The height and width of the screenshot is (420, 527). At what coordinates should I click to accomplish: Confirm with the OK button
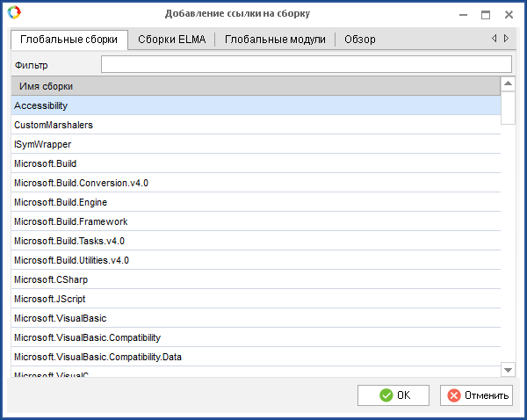coord(393,395)
